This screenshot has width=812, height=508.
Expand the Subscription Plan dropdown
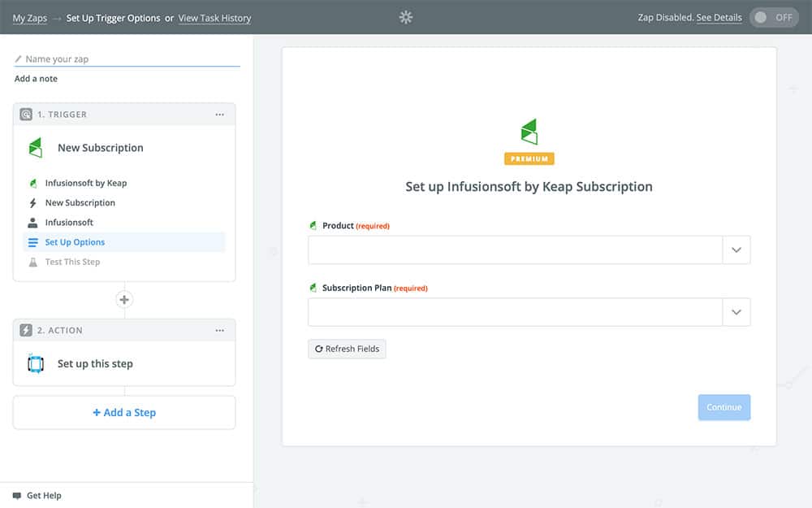pos(736,312)
